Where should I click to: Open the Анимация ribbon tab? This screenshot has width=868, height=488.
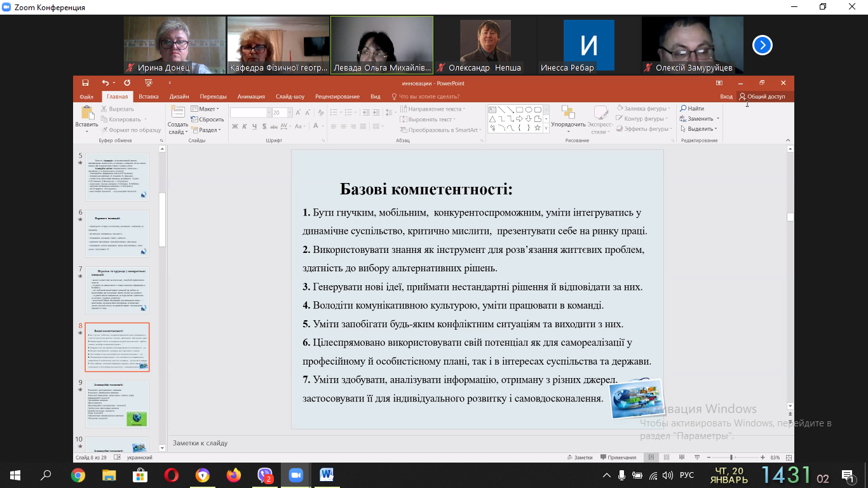point(251,97)
